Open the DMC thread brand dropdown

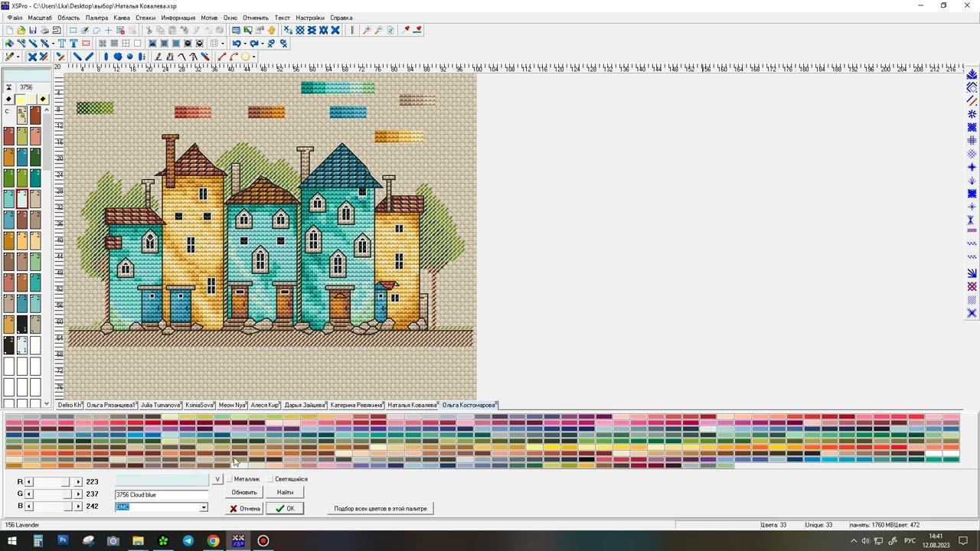[x=204, y=507]
